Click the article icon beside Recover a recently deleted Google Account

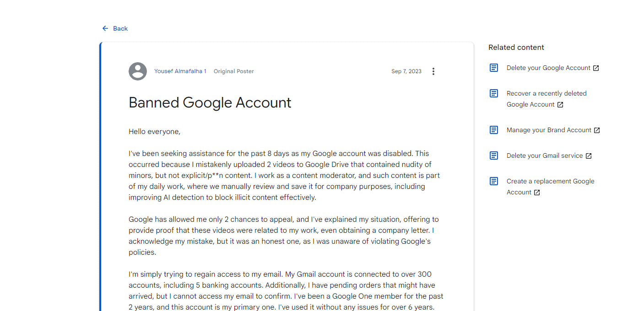[494, 93]
